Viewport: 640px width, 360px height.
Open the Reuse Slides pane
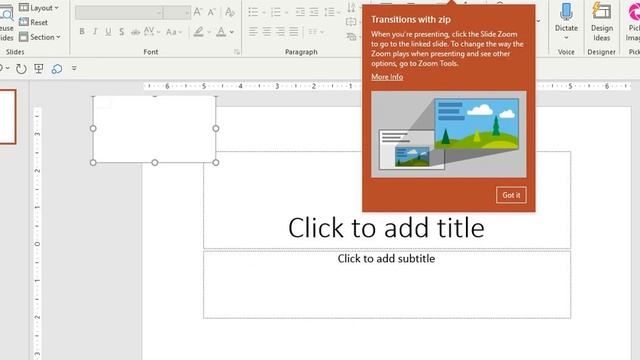click(x=7, y=22)
